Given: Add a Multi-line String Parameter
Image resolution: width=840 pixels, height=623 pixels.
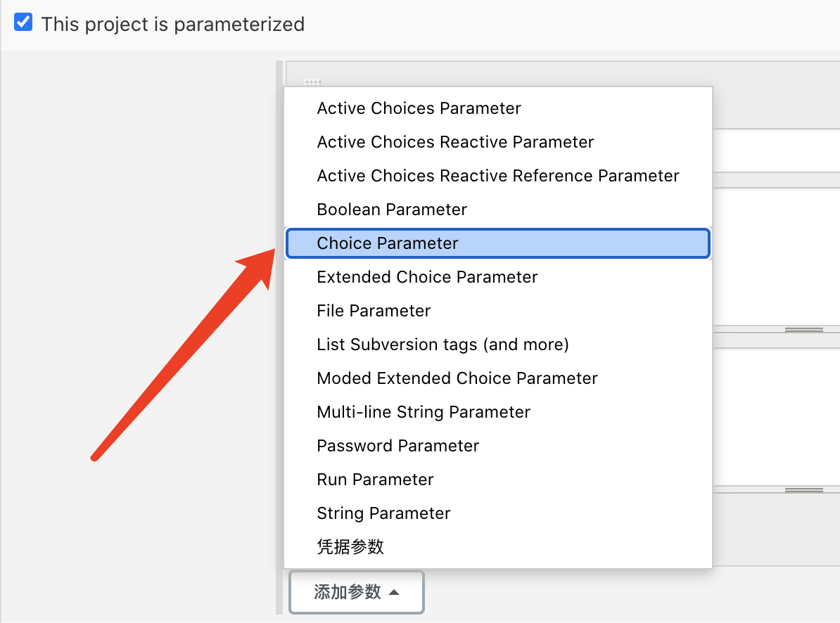Looking at the screenshot, I should [x=424, y=412].
